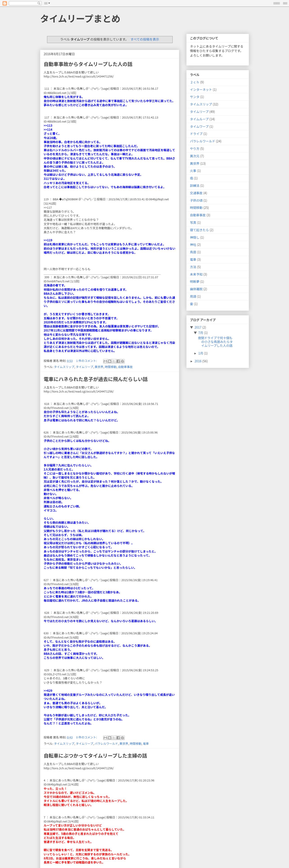Screen dimensions: 289x868
Task: Expand the 2016 archive triangle
Action: 192,361
